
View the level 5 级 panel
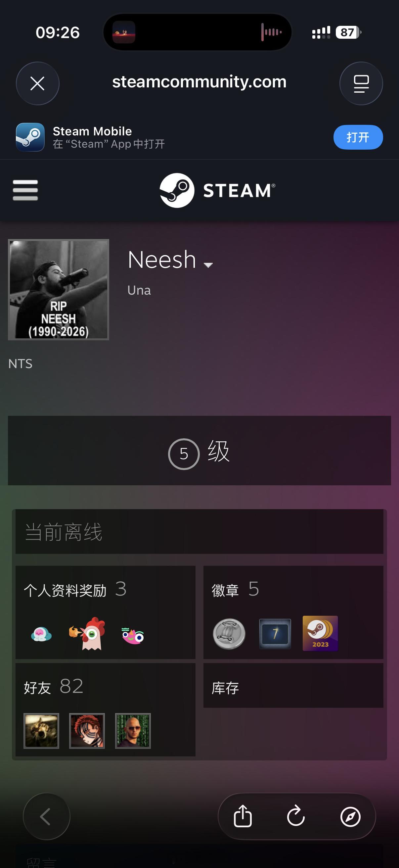tap(199, 451)
